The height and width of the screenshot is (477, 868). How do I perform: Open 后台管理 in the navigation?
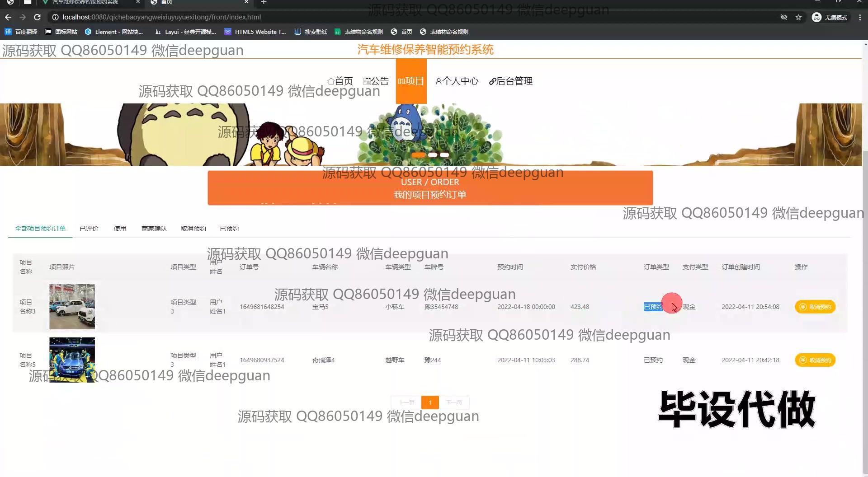click(511, 81)
